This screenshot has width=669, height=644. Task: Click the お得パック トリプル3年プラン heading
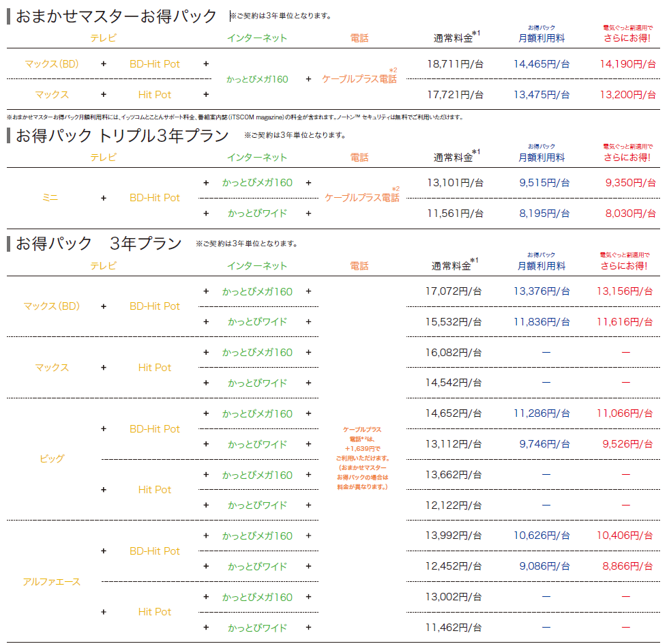122,136
